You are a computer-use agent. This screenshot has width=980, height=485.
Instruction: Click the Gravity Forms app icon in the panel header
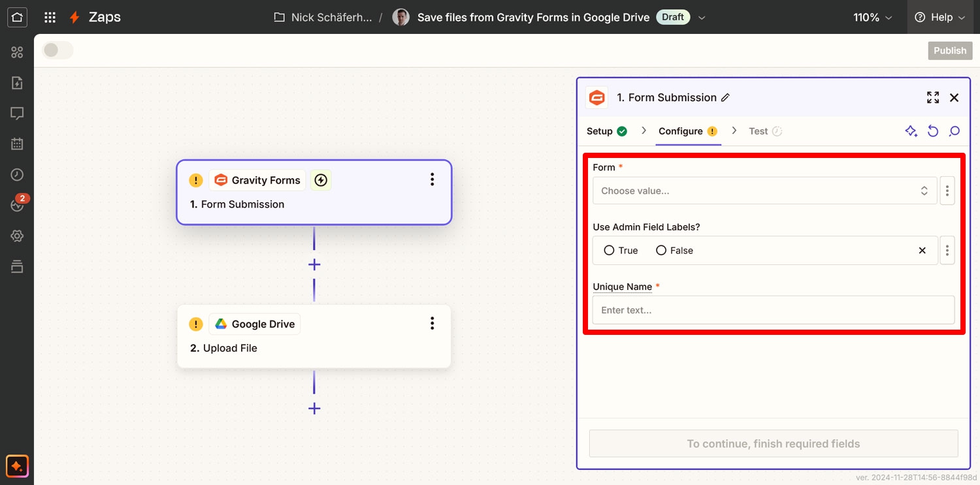tap(596, 98)
